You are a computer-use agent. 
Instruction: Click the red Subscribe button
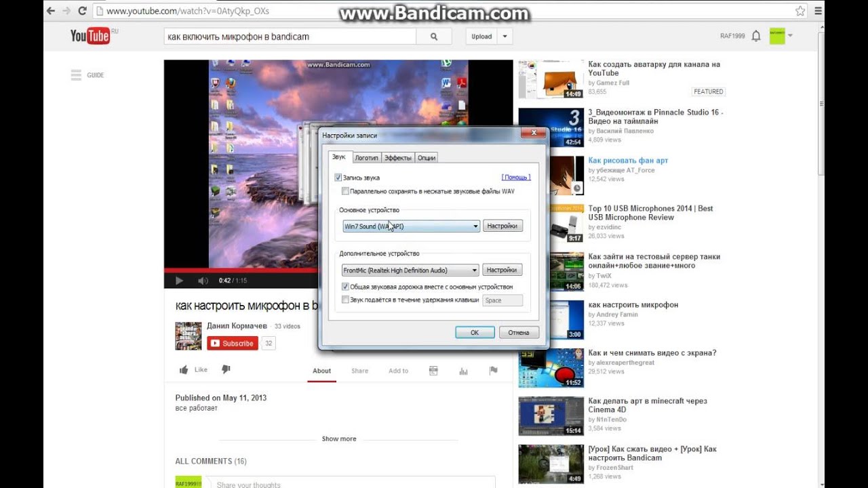tap(233, 344)
